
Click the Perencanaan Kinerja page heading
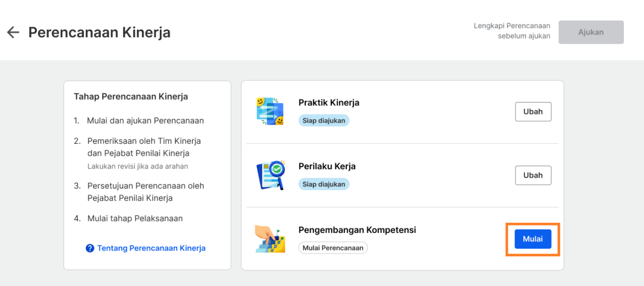[99, 32]
